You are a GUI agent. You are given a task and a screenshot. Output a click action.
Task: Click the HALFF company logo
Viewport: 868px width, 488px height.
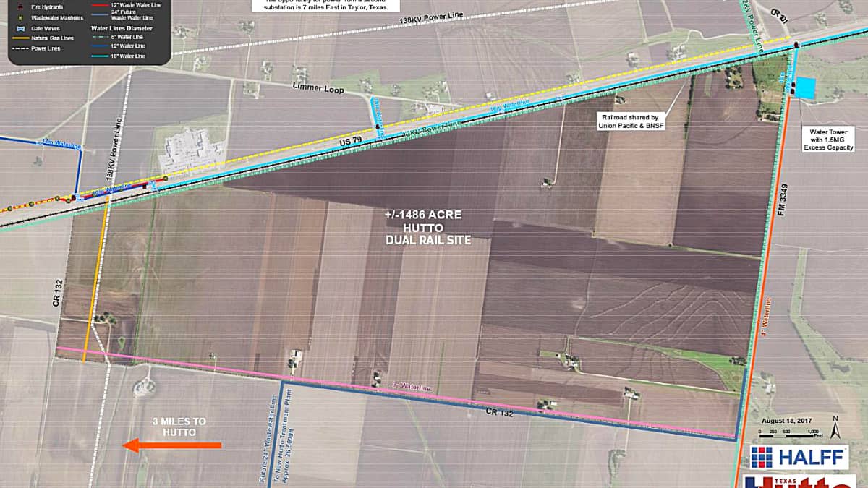tap(798, 458)
